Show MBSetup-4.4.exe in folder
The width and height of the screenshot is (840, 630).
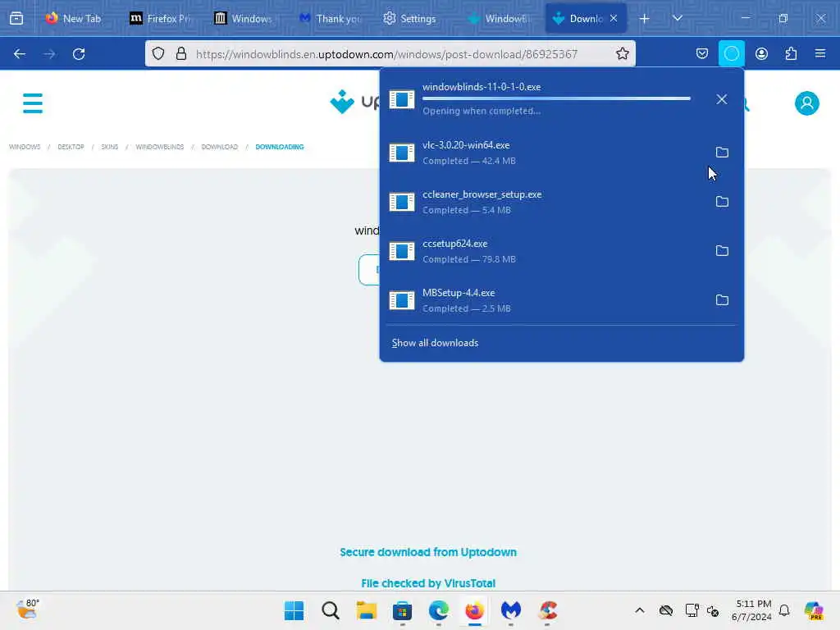(x=722, y=300)
